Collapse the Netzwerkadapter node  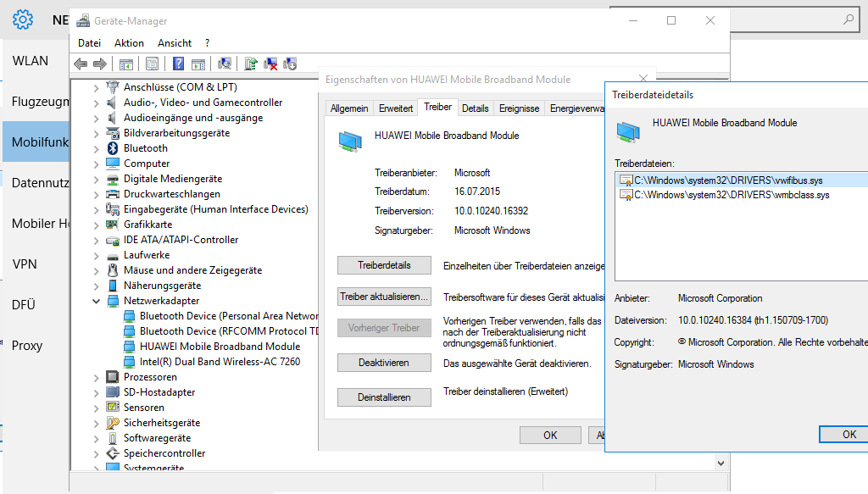point(96,301)
